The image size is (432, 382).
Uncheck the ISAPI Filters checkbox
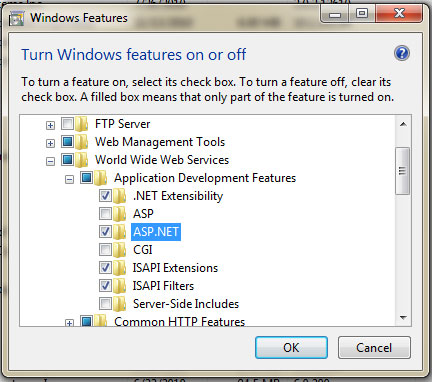coord(105,286)
